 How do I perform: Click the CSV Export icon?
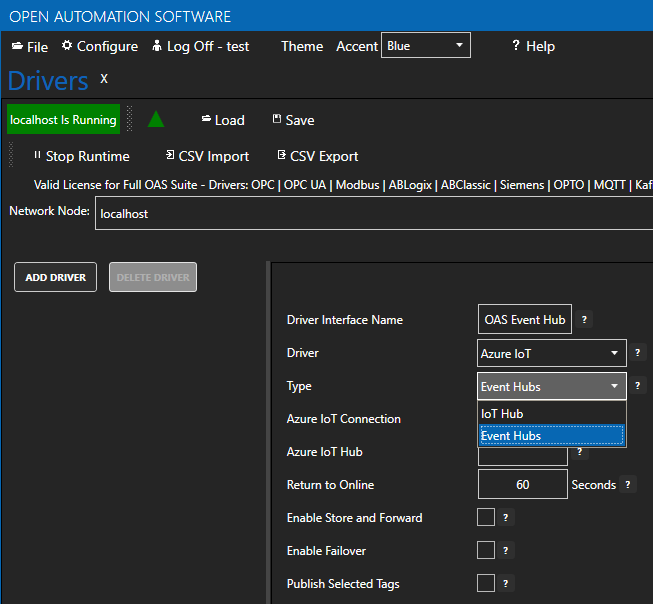click(281, 155)
